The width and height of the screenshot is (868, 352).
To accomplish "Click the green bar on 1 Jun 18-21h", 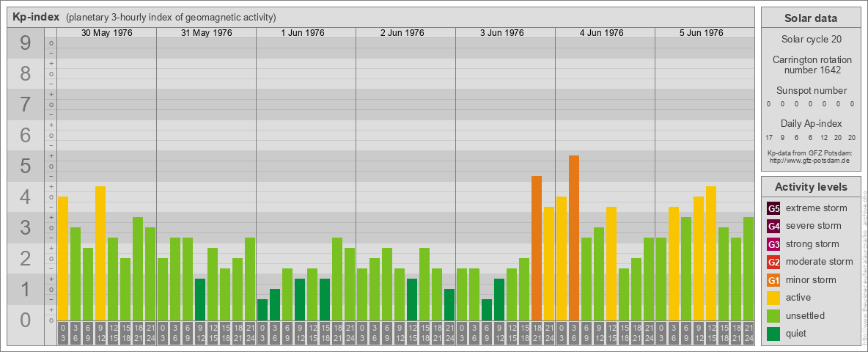I will (x=337, y=279).
